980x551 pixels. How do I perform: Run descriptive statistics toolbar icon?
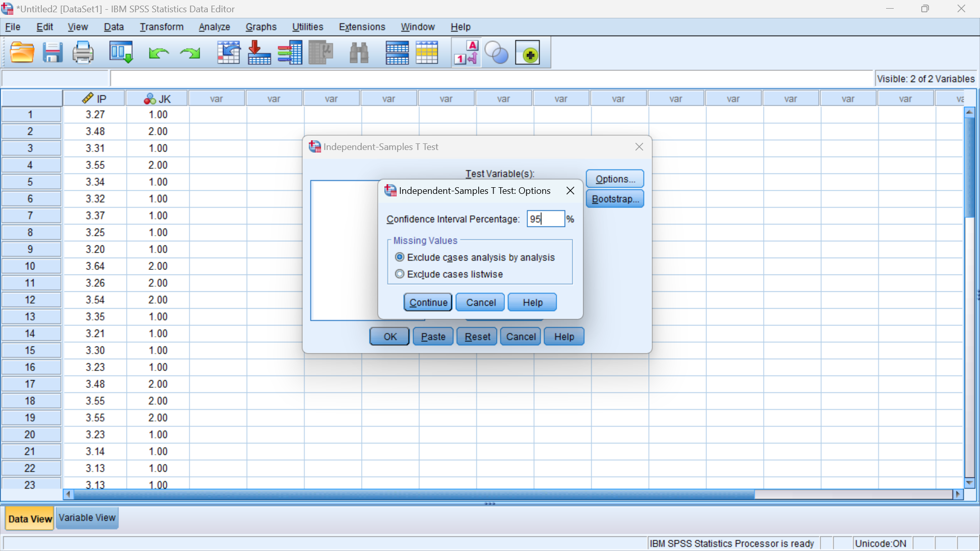pos(321,53)
